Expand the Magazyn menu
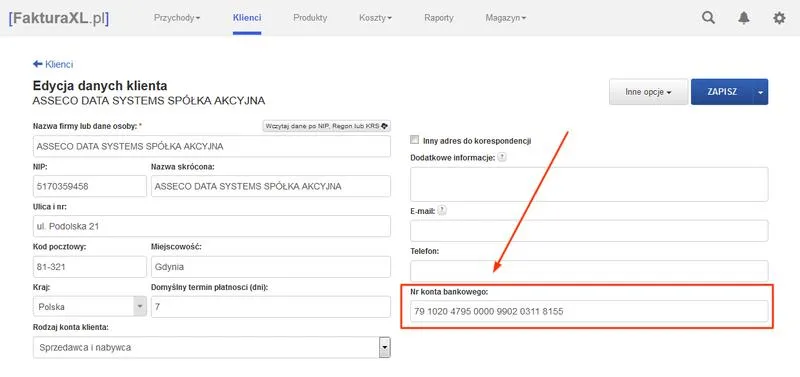The height and width of the screenshot is (377, 800). 506,18
